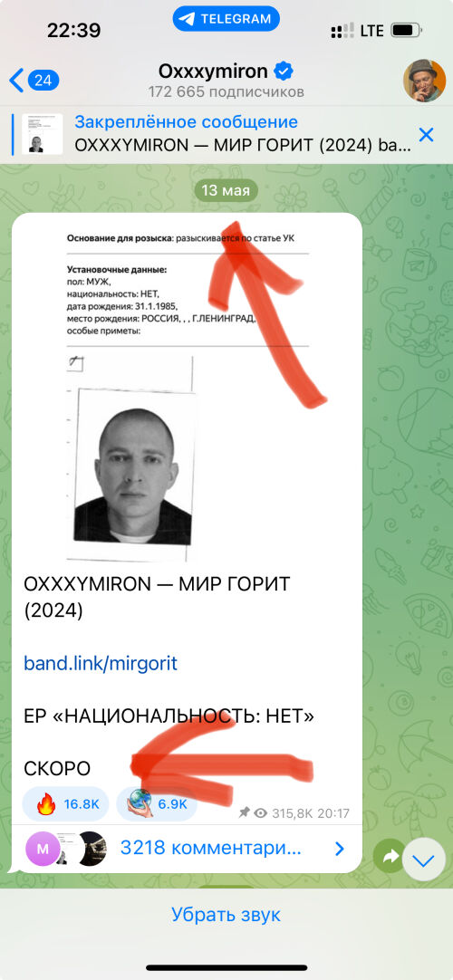Viewport: 453px width, 980px height.
Task: Open channel info via the Oxxxymiron title
Action: tap(214, 71)
